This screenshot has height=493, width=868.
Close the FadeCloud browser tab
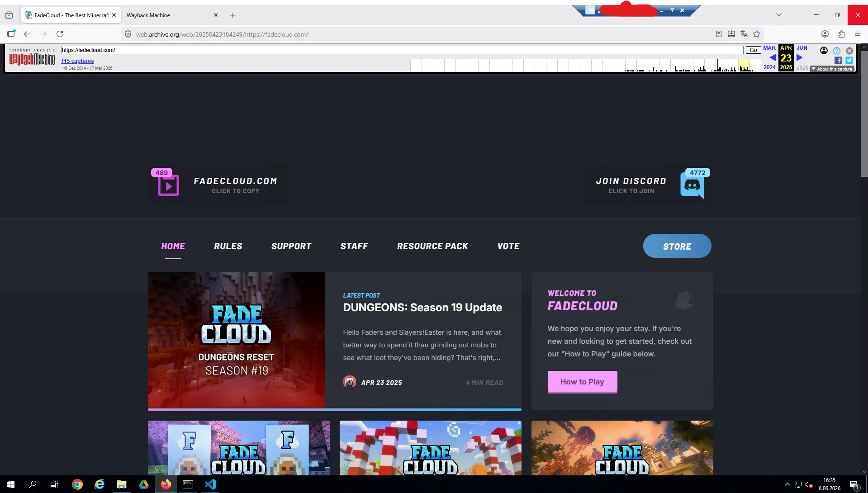114,15
